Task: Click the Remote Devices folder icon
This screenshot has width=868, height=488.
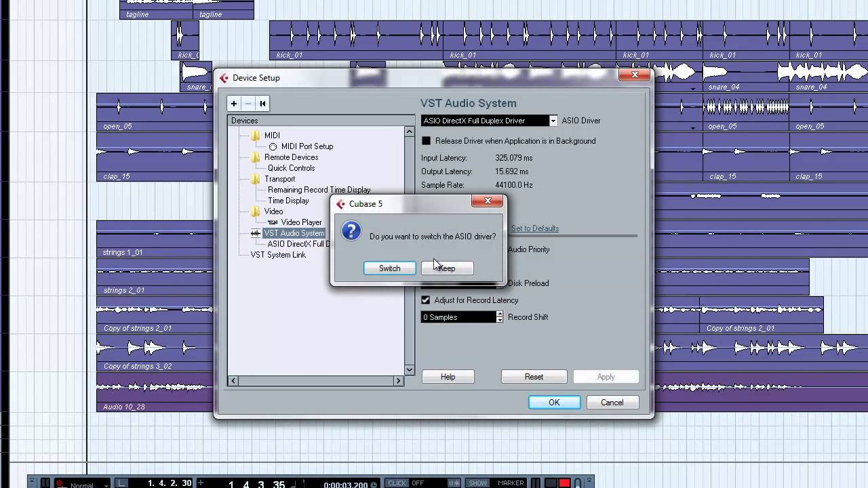Action: pyautogui.click(x=255, y=157)
